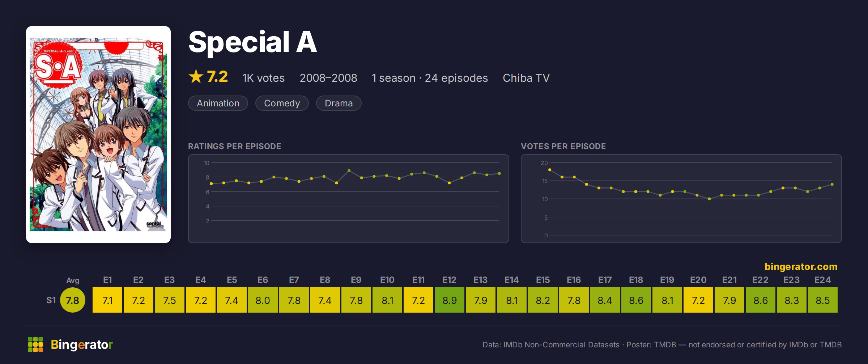The height and width of the screenshot is (364, 868).
Task: Click the Bingerator grid logo icon
Action: point(35,344)
